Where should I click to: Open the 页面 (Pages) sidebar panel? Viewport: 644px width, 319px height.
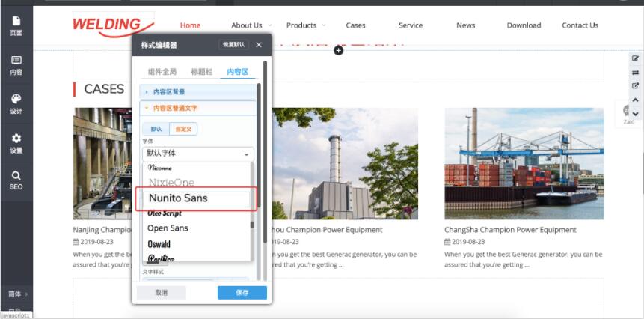click(x=16, y=25)
